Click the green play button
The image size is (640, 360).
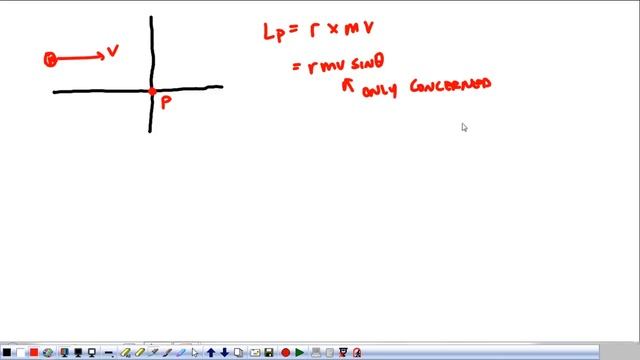click(x=300, y=352)
